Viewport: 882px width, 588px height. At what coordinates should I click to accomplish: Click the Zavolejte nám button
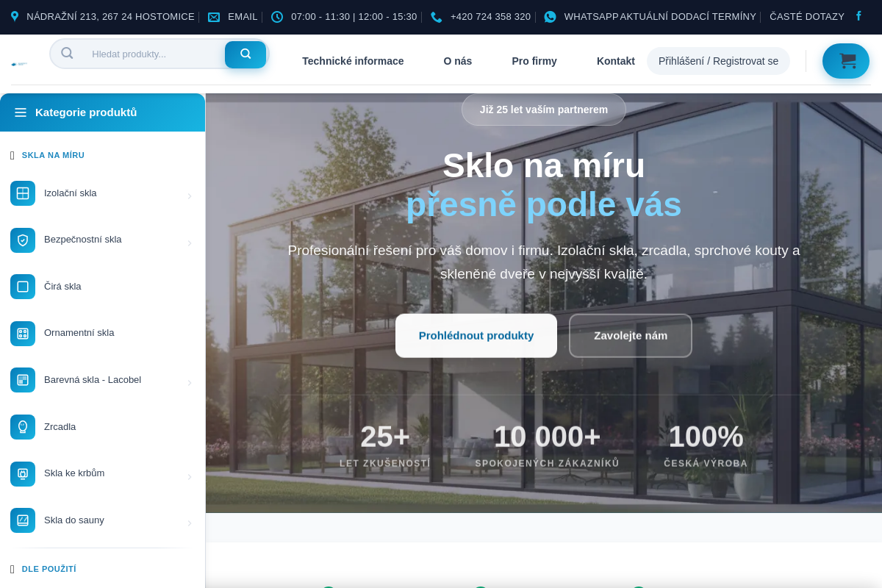[x=630, y=335]
